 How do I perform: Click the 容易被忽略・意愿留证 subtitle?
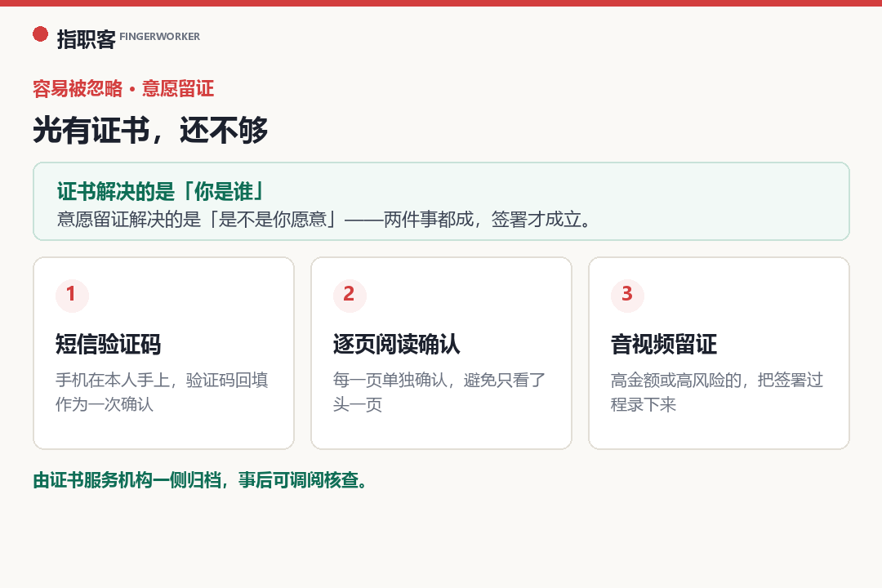click(123, 89)
